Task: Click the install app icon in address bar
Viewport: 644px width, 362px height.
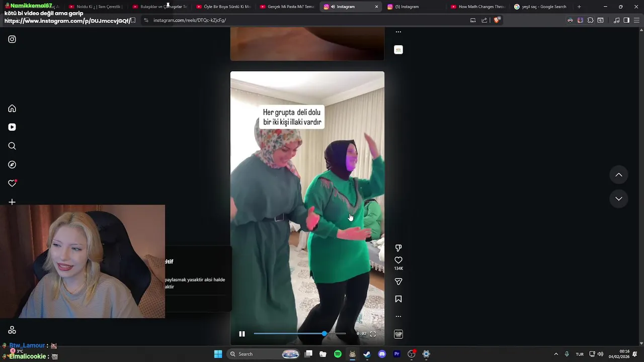Action: pyautogui.click(x=473, y=20)
